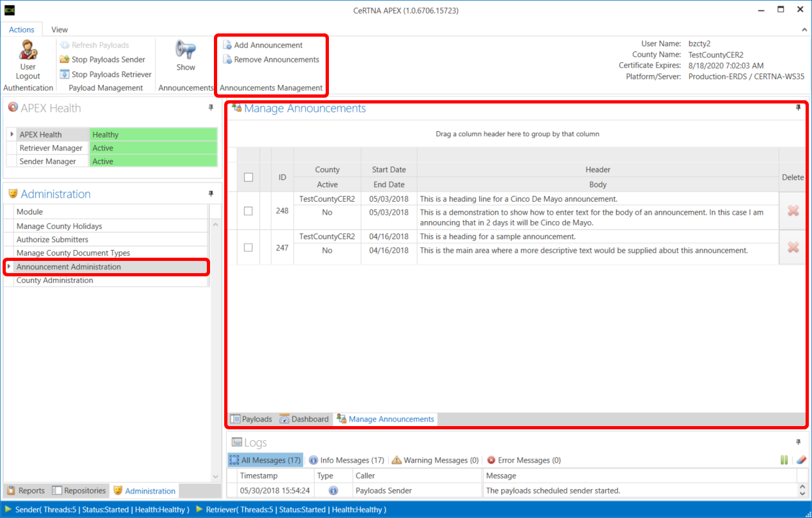Image resolution: width=812 pixels, height=518 pixels.
Task: Stop Payloads Retriever
Action: coord(110,75)
